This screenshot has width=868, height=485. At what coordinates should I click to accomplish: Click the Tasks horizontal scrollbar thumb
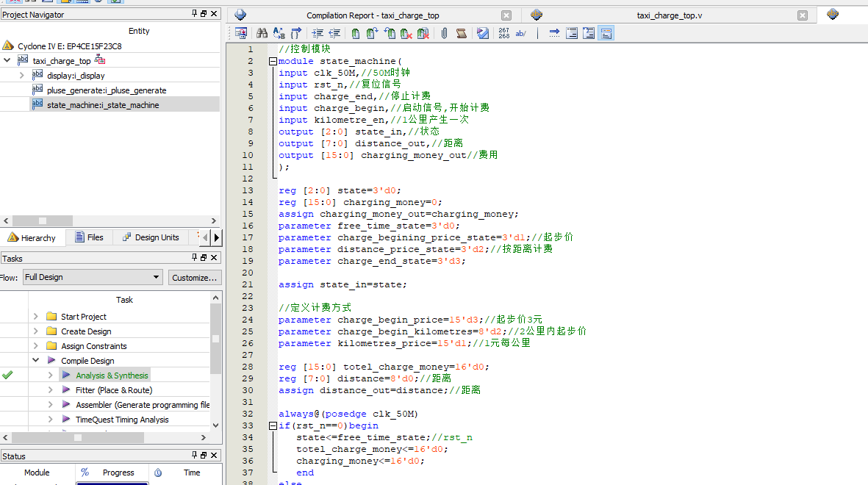[78, 437]
